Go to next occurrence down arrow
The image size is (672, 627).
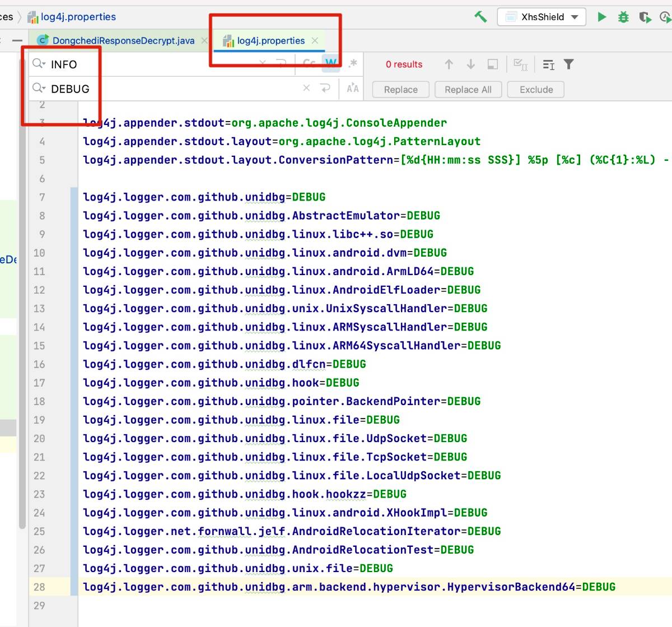click(470, 64)
